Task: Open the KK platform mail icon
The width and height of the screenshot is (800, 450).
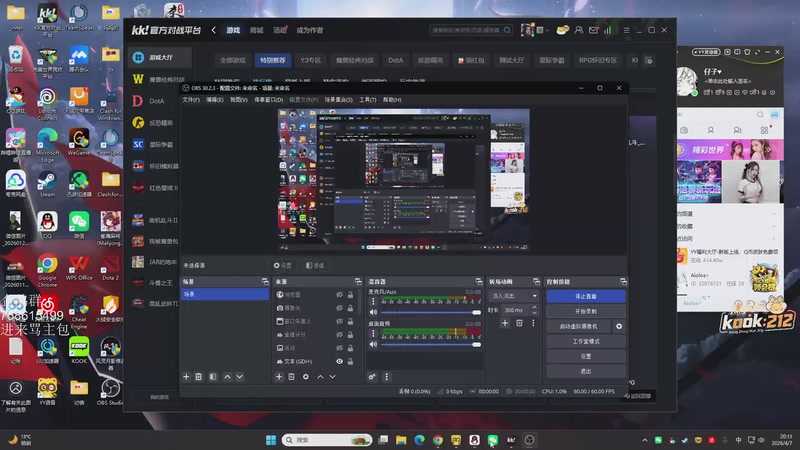Action: point(593,30)
